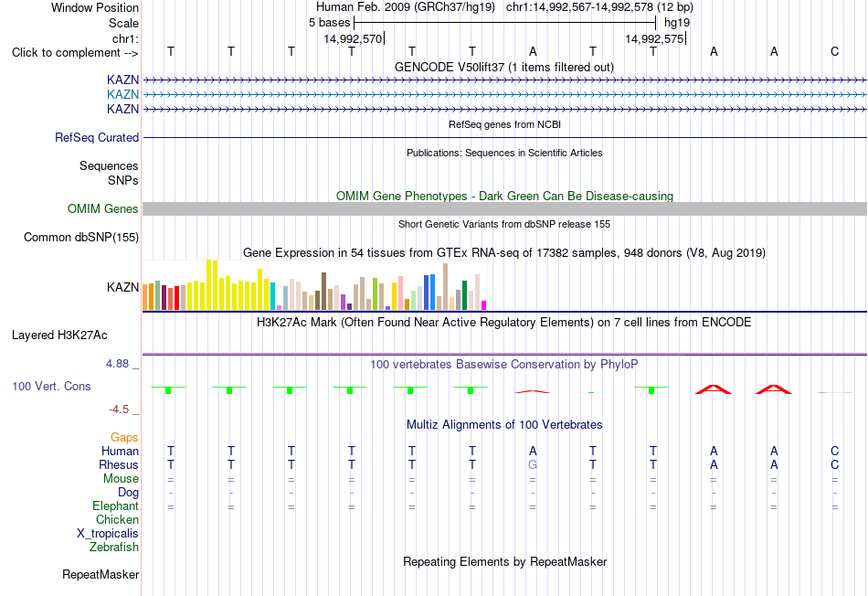
Task: Open the dark blue KAZN transcript in the top GENCODE row
Action: [505, 80]
